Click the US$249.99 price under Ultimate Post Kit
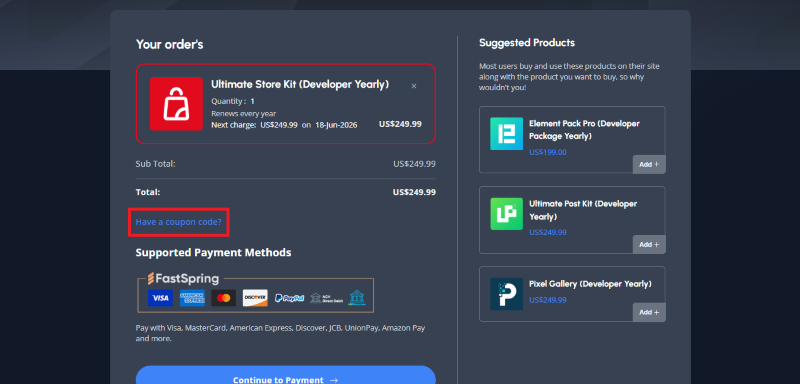The height and width of the screenshot is (384, 800). click(x=547, y=232)
